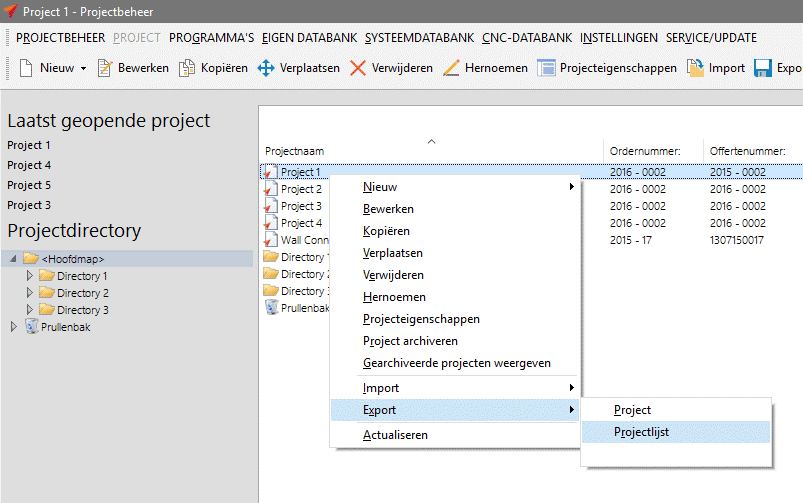Click the red Verwijderen X icon

pyautogui.click(x=357, y=68)
